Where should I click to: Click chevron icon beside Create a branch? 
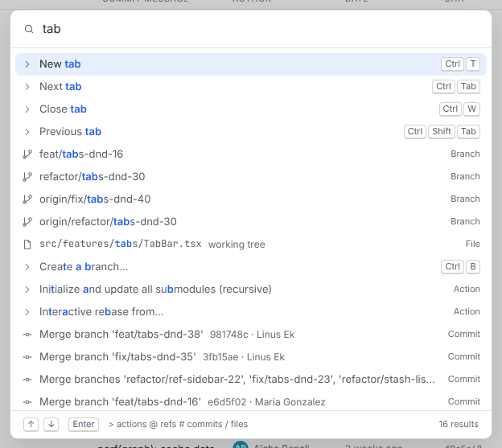tap(27, 266)
